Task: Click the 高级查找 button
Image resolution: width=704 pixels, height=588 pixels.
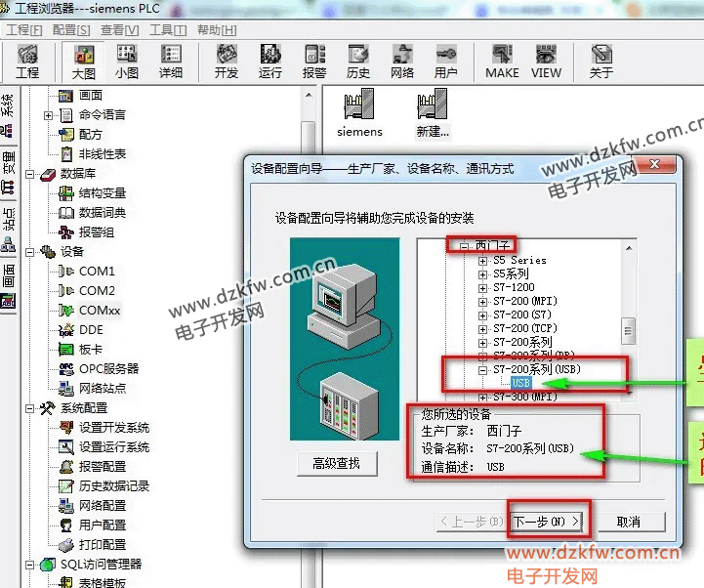Action: click(x=336, y=463)
